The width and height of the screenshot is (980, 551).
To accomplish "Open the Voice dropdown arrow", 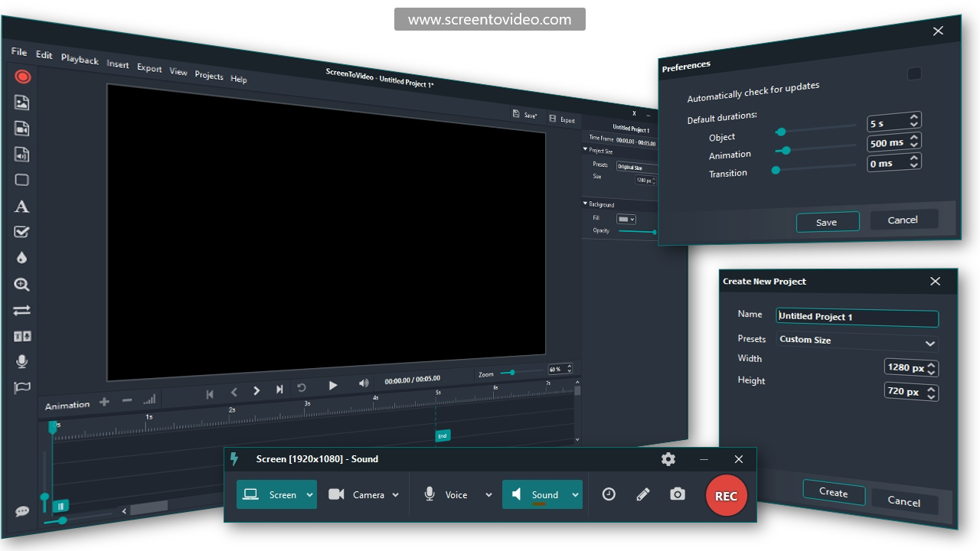I will 488,495.
